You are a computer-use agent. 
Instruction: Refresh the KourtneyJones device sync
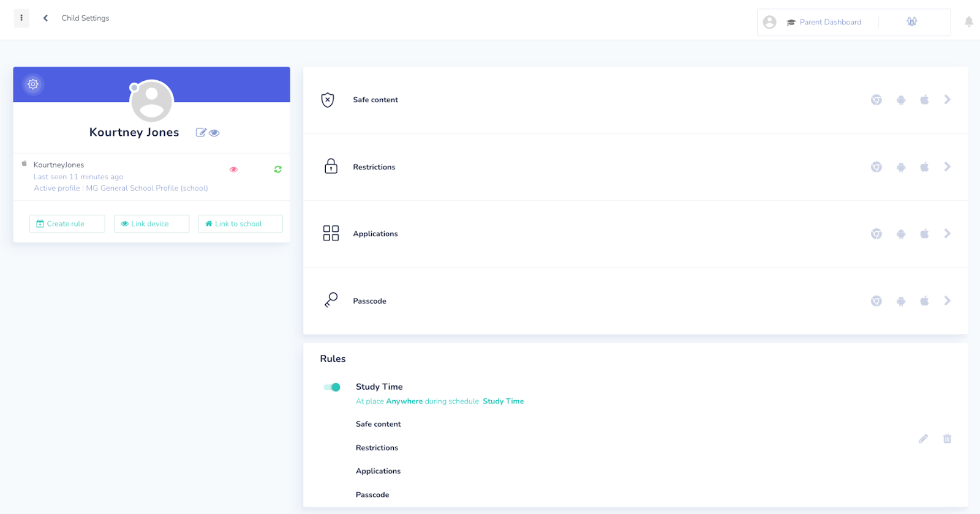pyautogui.click(x=278, y=169)
